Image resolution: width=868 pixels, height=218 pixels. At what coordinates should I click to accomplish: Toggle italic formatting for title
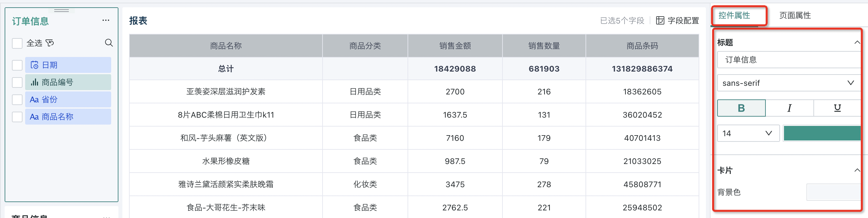pyautogui.click(x=789, y=108)
